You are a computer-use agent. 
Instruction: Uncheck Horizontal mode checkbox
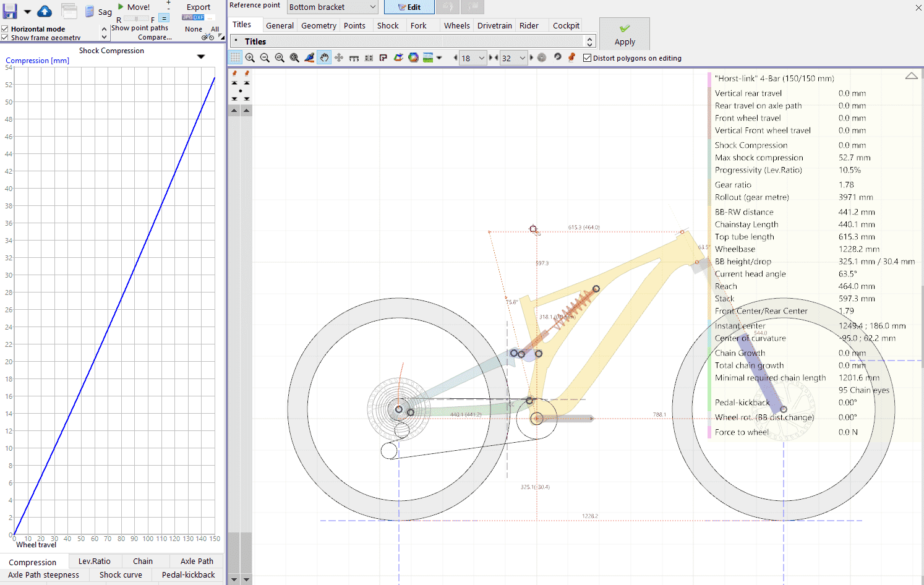(5, 29)
